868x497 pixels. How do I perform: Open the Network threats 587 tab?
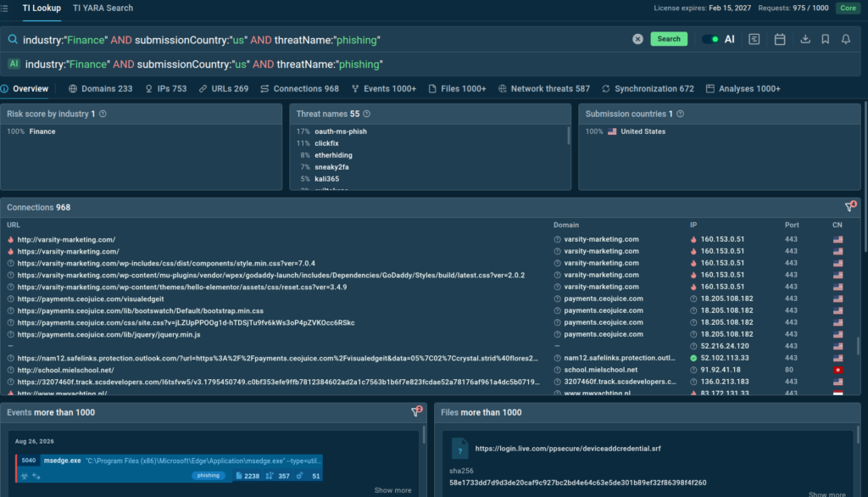click(x=544, y=89)
